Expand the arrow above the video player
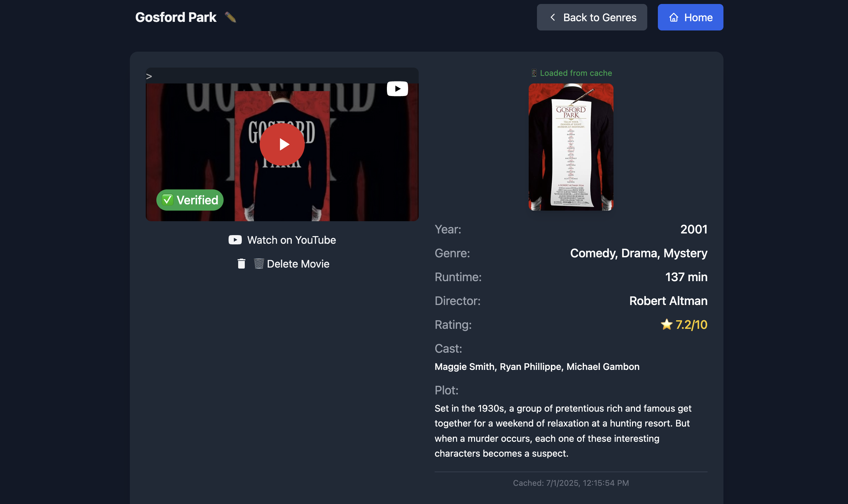The image size is (848, 504). point(149,76)
